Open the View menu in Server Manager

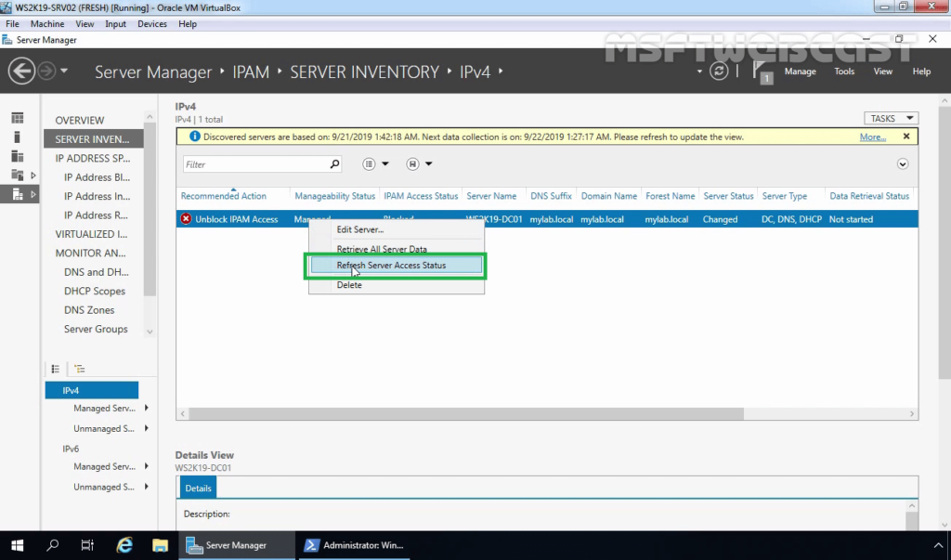tap(882, 71)
